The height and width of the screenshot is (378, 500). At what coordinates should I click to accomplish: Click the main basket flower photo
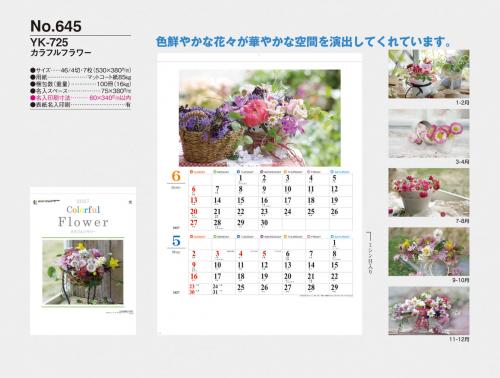click(x=260, y=118)
